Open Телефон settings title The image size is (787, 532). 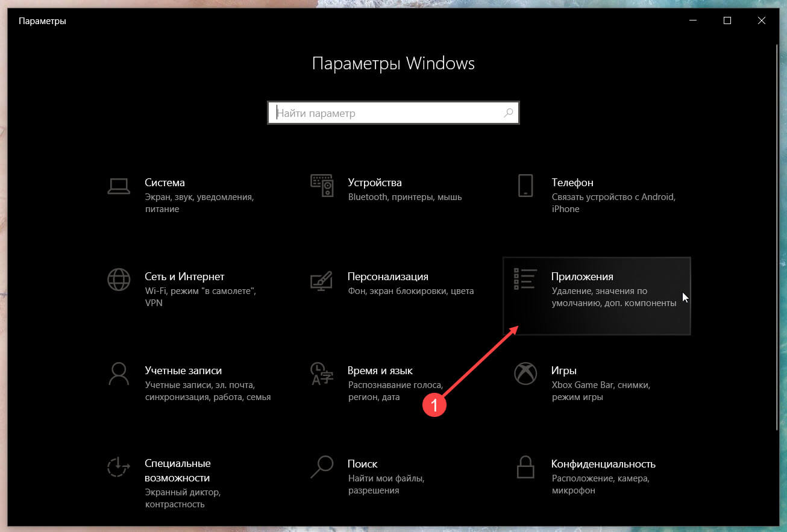tap(572, 183)
